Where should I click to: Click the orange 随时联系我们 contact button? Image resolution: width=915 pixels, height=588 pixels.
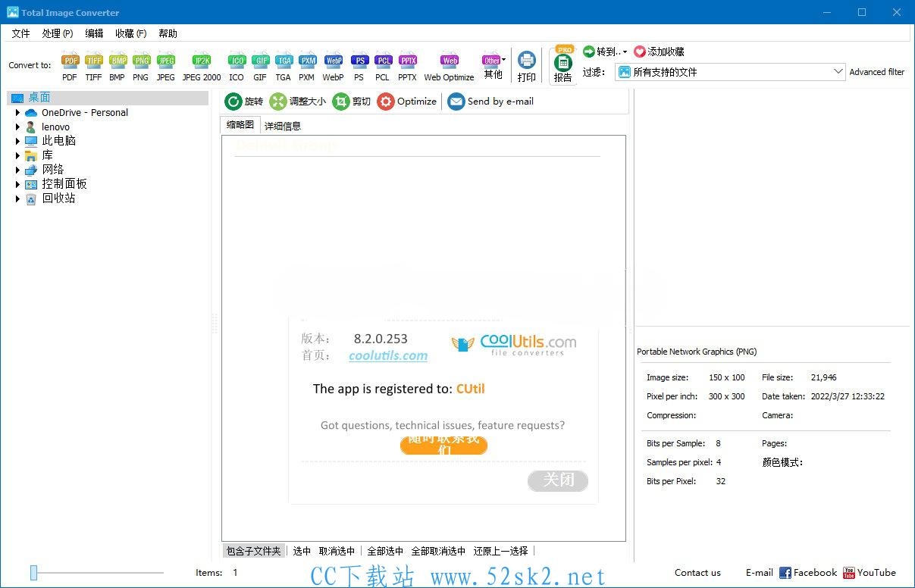[443, 445]
